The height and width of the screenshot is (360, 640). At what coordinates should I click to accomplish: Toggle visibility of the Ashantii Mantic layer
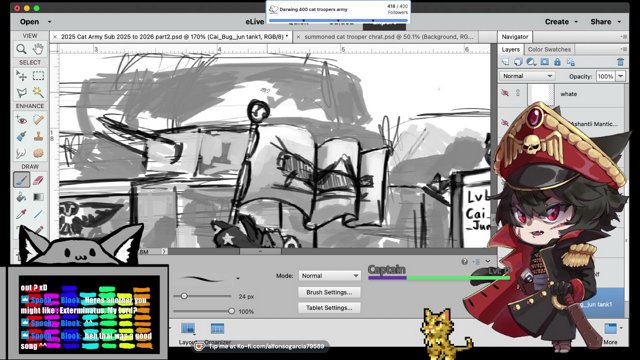505,122
